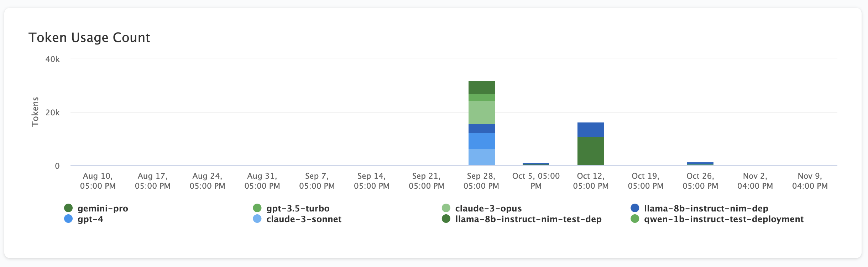Select the dark blue Sep 28 bar segment
The width and height of the screenshot is (868, 267).
(481, 129)
